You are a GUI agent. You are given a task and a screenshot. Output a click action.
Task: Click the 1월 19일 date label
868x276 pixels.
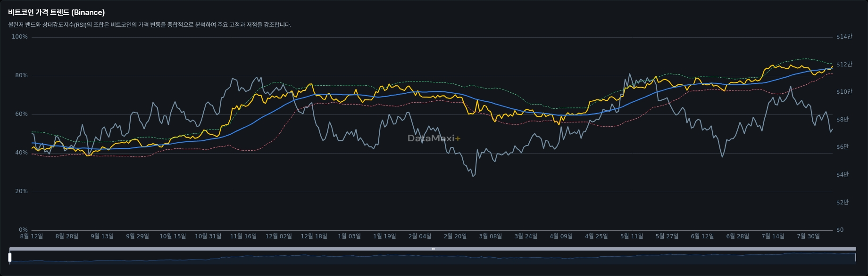[x=384, y=236]
